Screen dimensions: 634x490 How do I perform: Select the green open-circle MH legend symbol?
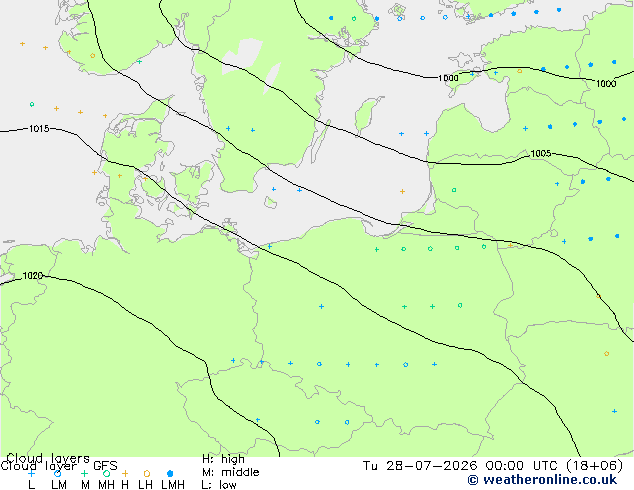coord(106,473)
